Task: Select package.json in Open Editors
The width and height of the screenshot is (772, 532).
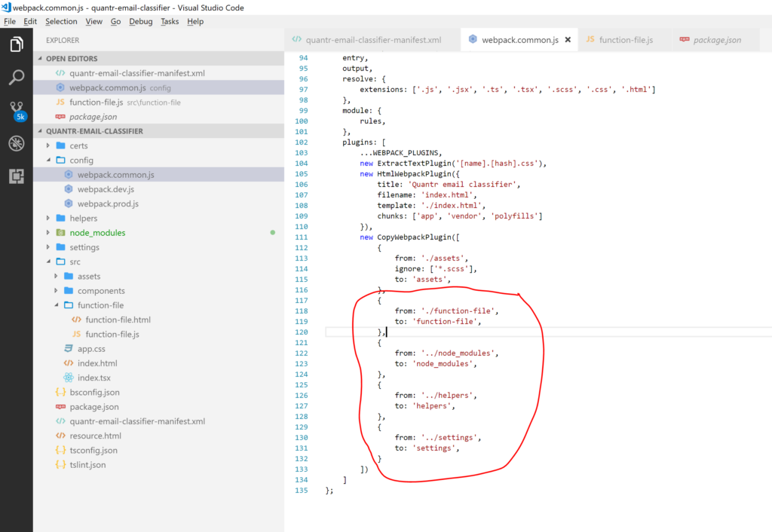Action: (x=158, y=117)
